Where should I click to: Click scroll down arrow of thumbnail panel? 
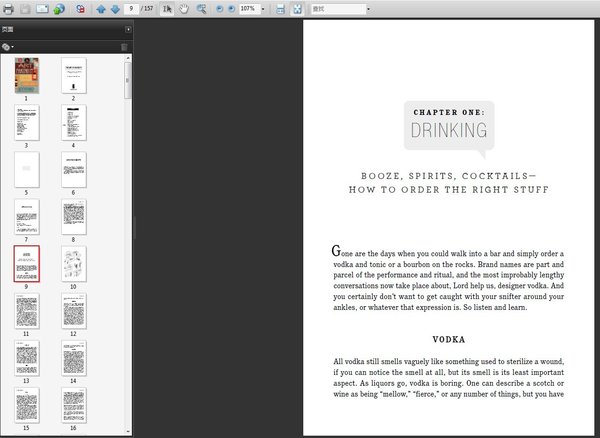point(128,432)
